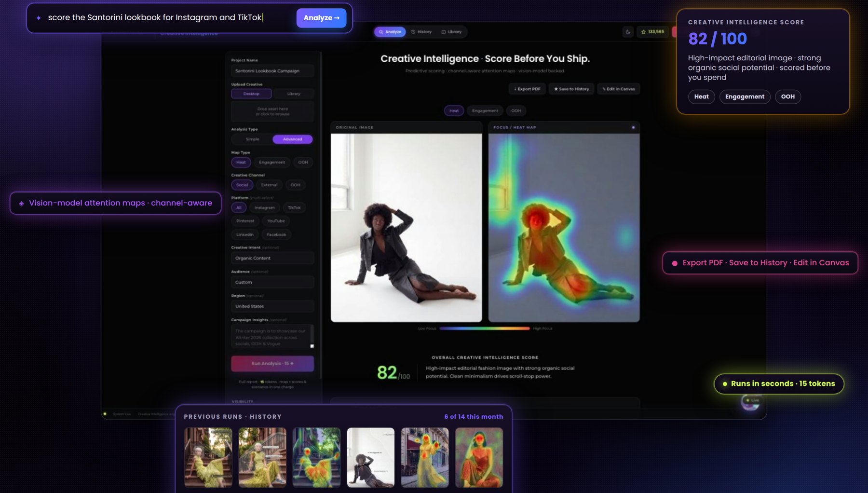Open the Creative Intent dropdown showing Organic Content

pyautogui.click(x=272, y=258)
